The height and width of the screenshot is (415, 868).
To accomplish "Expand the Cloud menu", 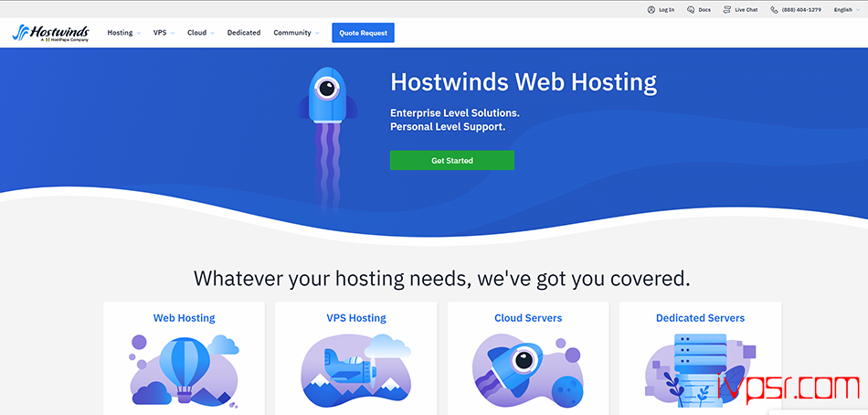I will pyautogui.click(x=201, y=33).
